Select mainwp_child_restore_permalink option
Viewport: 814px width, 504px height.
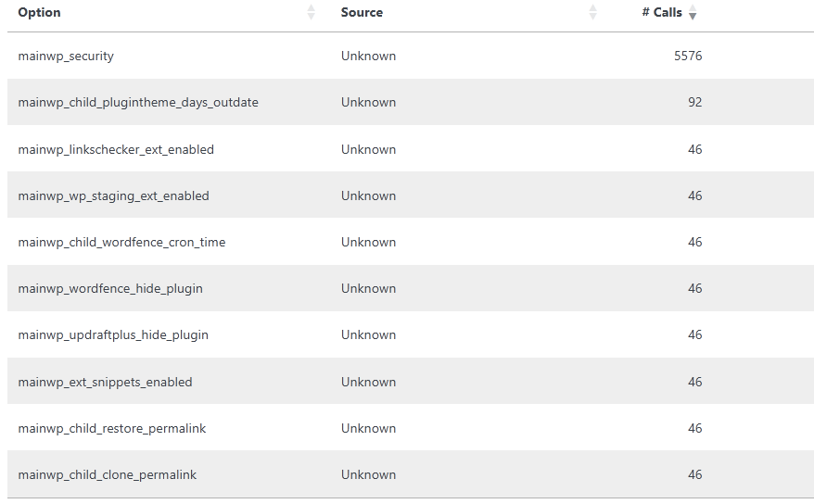[112, 428]
